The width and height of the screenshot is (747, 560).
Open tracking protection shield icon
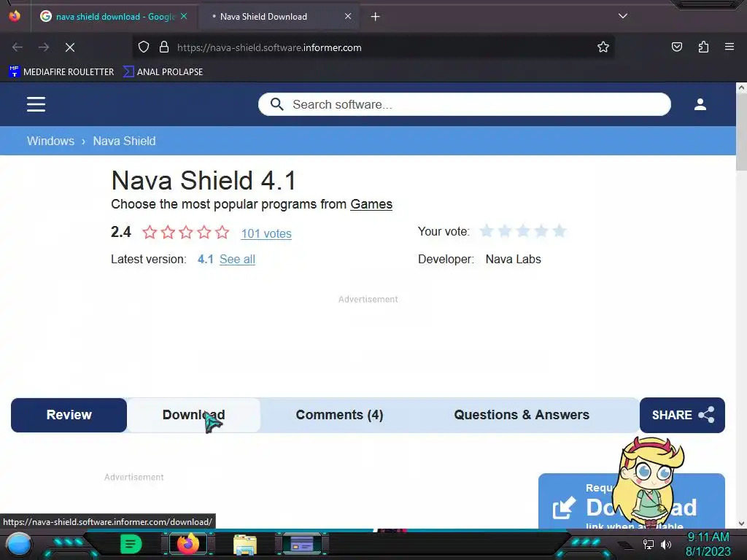click(144, 47)
